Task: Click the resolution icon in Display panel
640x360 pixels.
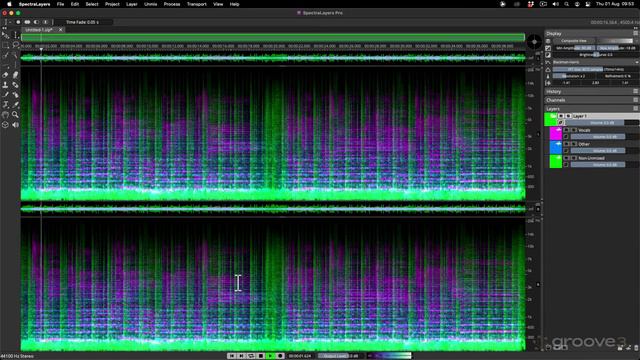Action: [548, 76]
